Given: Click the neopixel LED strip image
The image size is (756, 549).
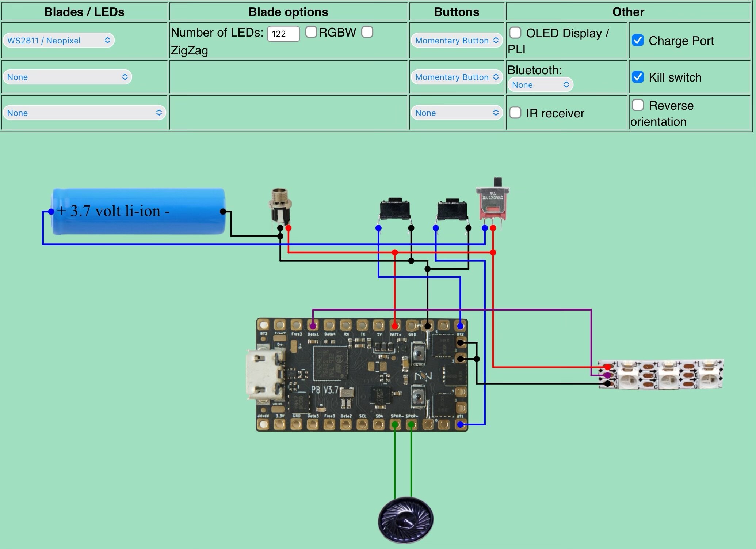Looking at the screenshot, I should pos(661,374).
